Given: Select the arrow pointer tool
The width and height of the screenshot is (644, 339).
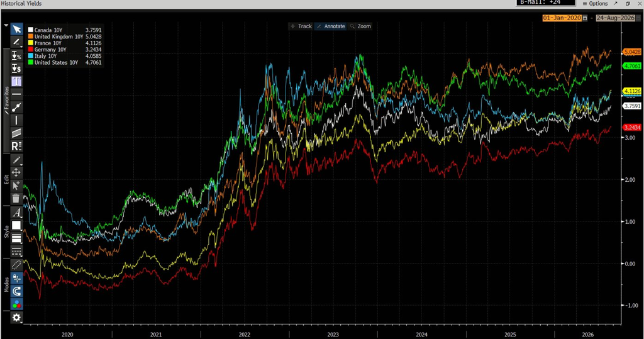Looking at the screenshot, I should (x=16, y=29).
